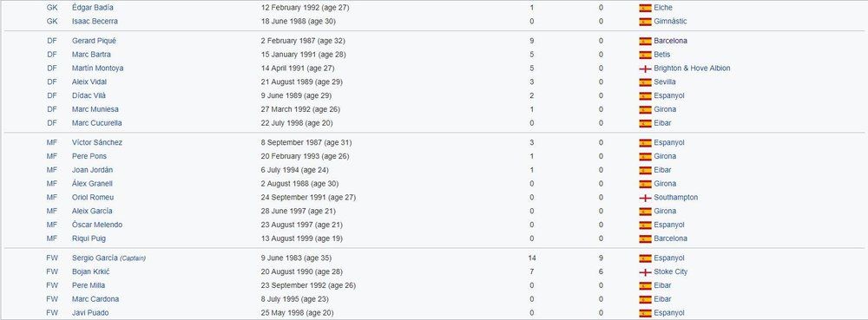This screenshot has width=868, height=320.
Task: Click the England flag next to Stoke City
Action: (x=645, y=272)
